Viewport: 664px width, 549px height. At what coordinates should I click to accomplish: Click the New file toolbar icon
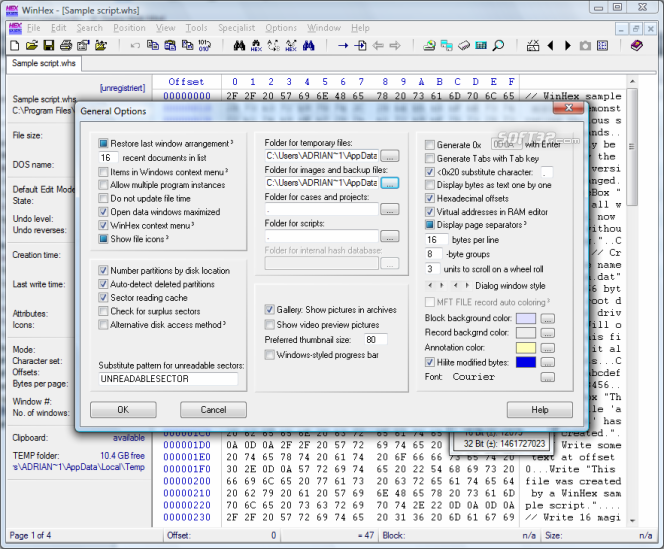(x=15, y=45)
